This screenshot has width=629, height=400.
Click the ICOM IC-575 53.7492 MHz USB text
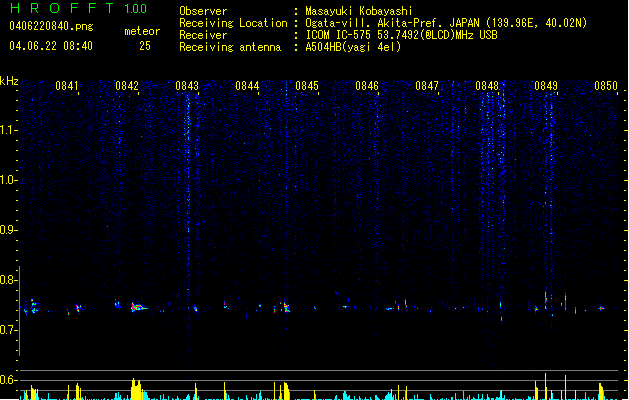click(402, 35)
